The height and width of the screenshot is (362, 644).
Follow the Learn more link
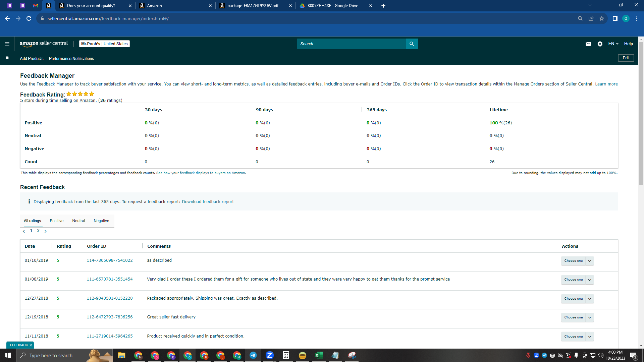click(x=606, y=84)
